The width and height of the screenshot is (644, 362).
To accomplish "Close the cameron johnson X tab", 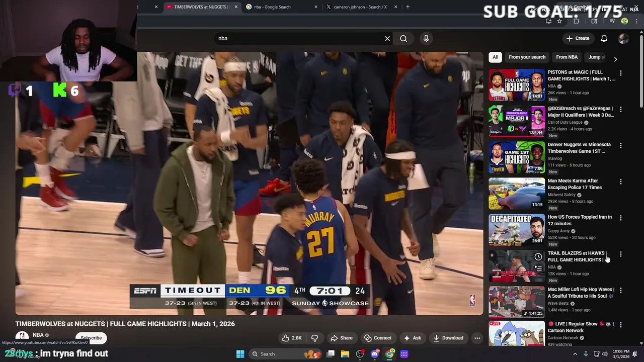I will tap(396, 7).
